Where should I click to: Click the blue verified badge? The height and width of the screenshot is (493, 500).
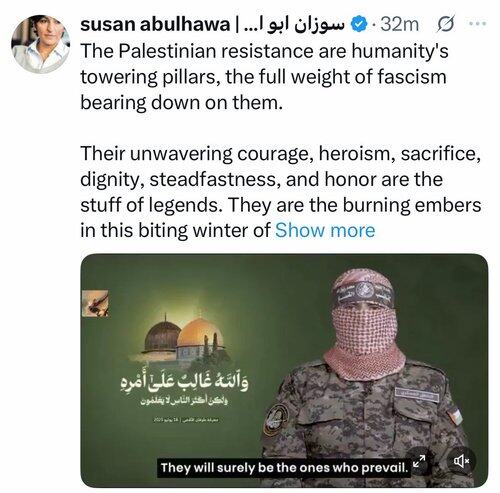point(358,25)
